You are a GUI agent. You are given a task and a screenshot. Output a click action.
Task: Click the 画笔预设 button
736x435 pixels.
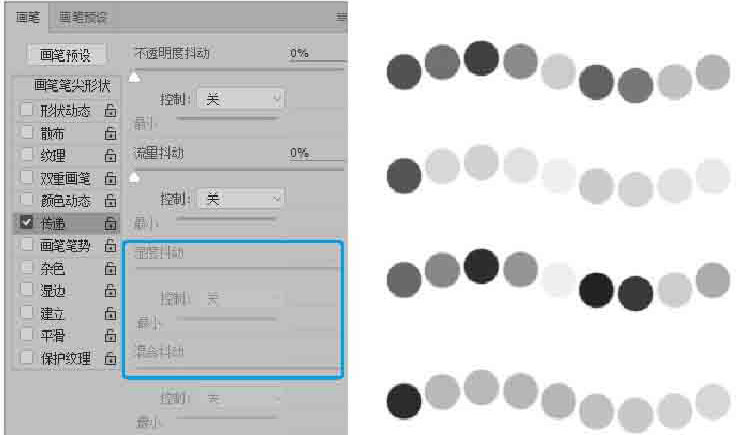(x=63, y=56)
